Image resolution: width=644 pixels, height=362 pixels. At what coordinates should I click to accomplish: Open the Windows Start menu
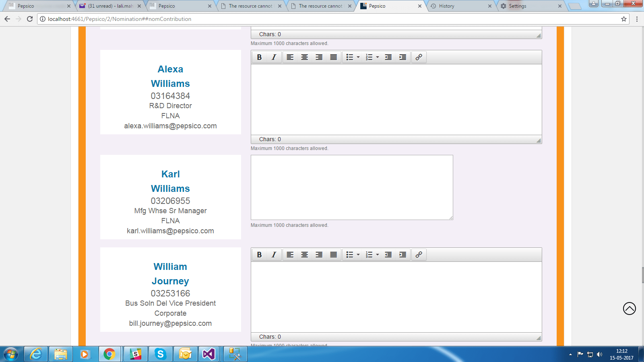coord(11,354)
